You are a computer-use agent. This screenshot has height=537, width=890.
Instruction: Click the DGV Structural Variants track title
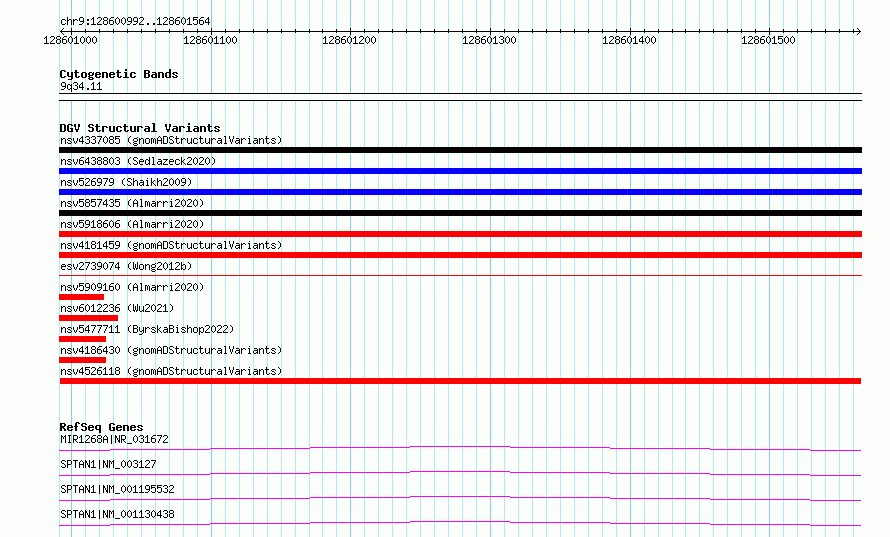point(140,128)
